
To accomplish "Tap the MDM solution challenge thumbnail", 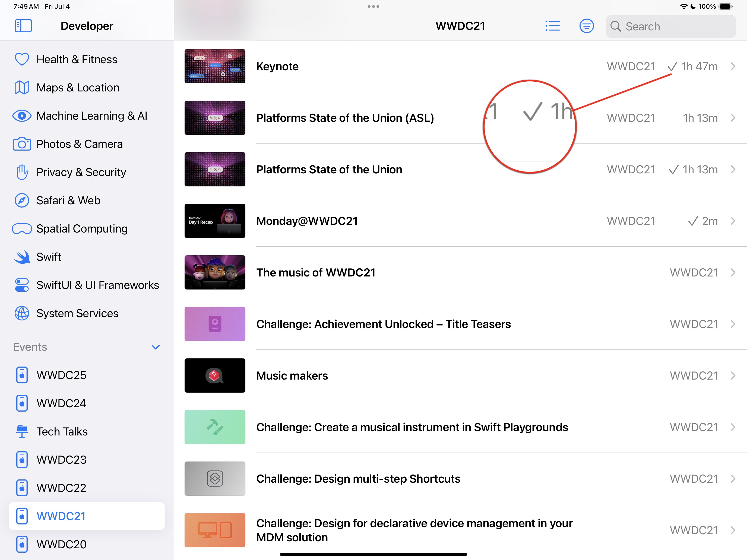I will click(215, 530).
